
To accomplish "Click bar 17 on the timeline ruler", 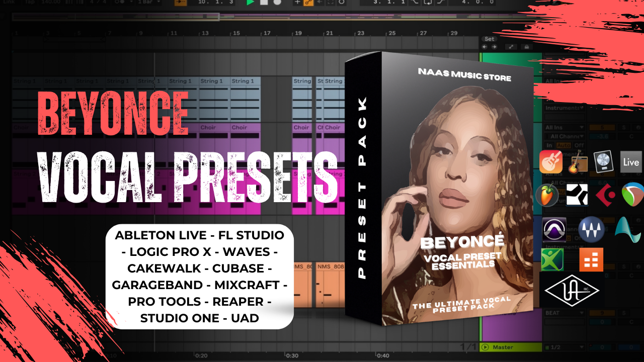I will click(x=267, y=33).
